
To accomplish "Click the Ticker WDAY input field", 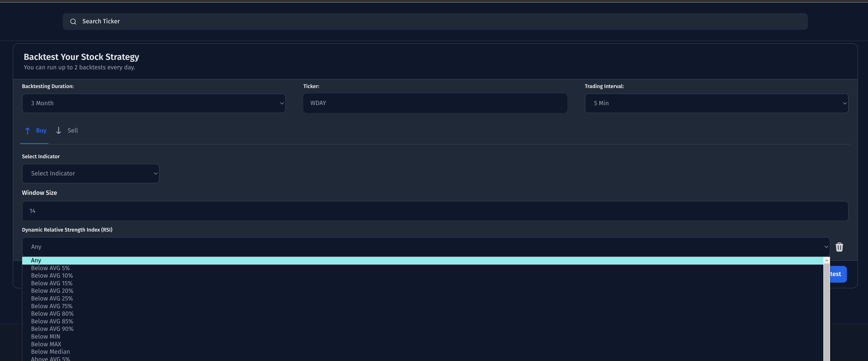I will (435, 103).
